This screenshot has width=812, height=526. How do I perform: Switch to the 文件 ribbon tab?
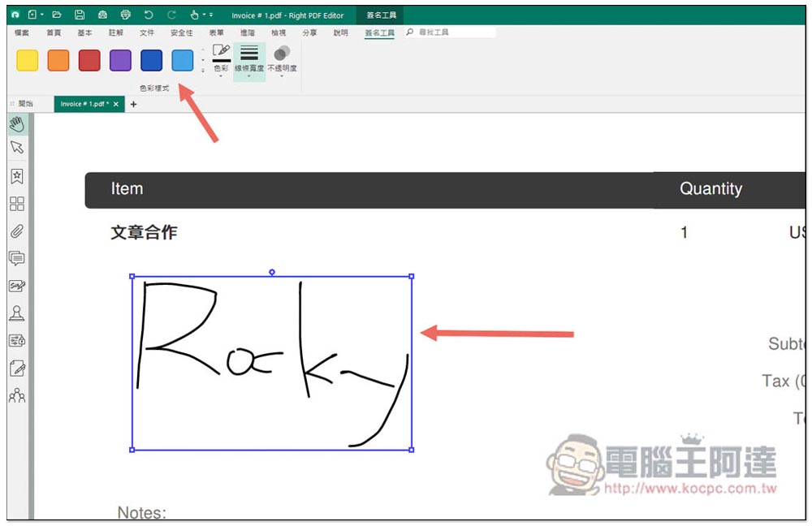[146, 32]
